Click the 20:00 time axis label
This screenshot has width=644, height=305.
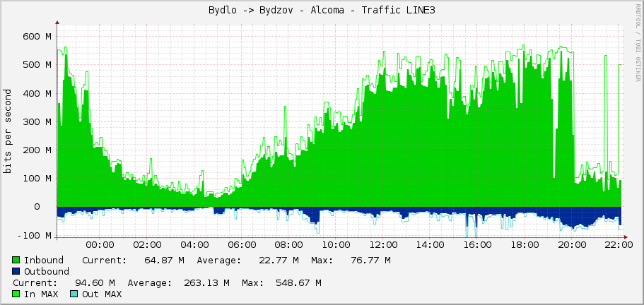pyautogui.click(x=572, y=245)
